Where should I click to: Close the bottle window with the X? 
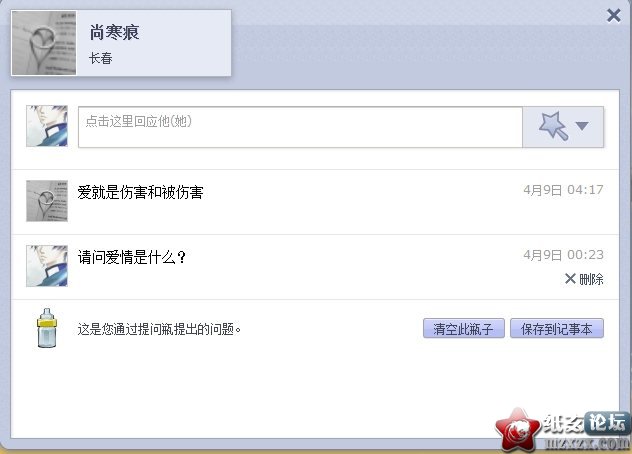click(613, 16)
